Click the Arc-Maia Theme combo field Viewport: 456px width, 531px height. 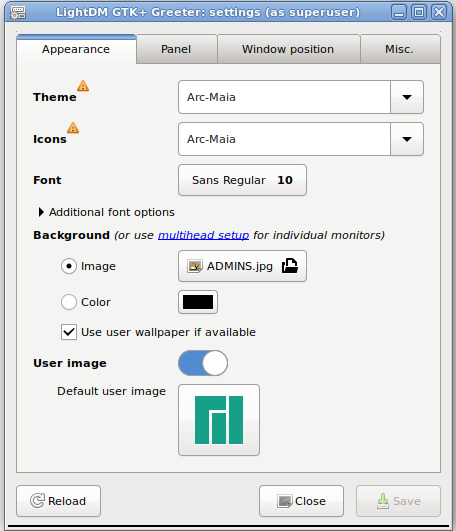click(x=284, y=97)
